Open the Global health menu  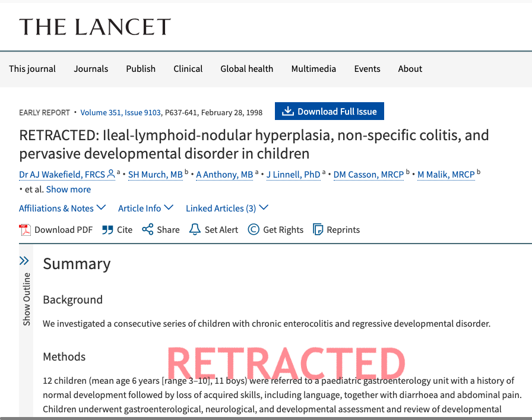(247, 69)
